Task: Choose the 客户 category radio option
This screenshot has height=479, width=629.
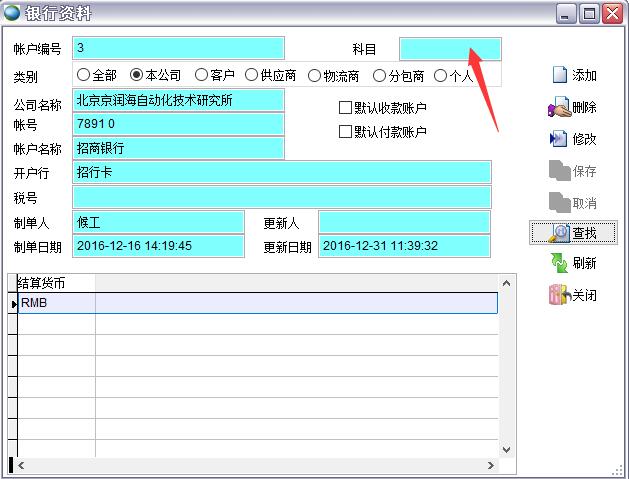Action: click(x=201, y=75)
